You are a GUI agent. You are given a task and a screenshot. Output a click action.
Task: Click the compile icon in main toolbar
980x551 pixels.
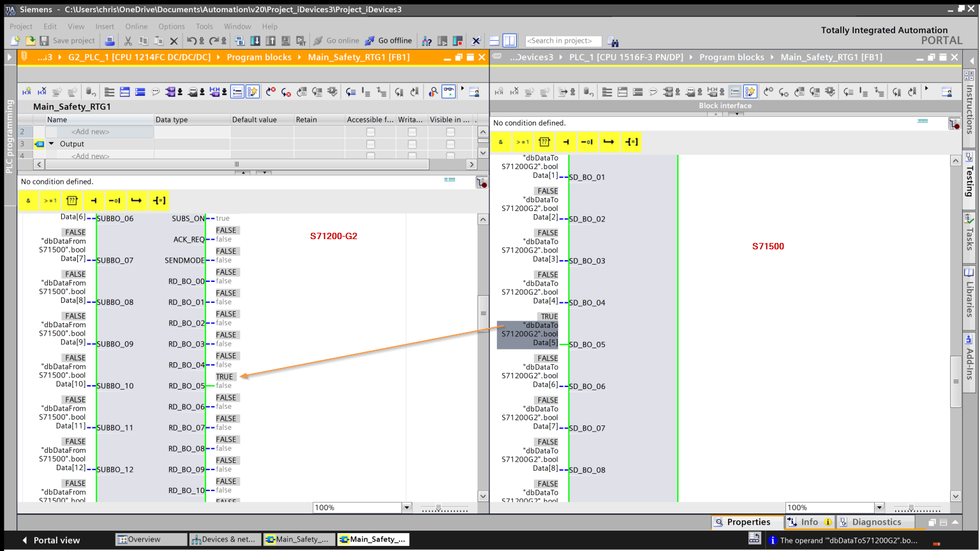pyautogui.click(x=240, y=41)
